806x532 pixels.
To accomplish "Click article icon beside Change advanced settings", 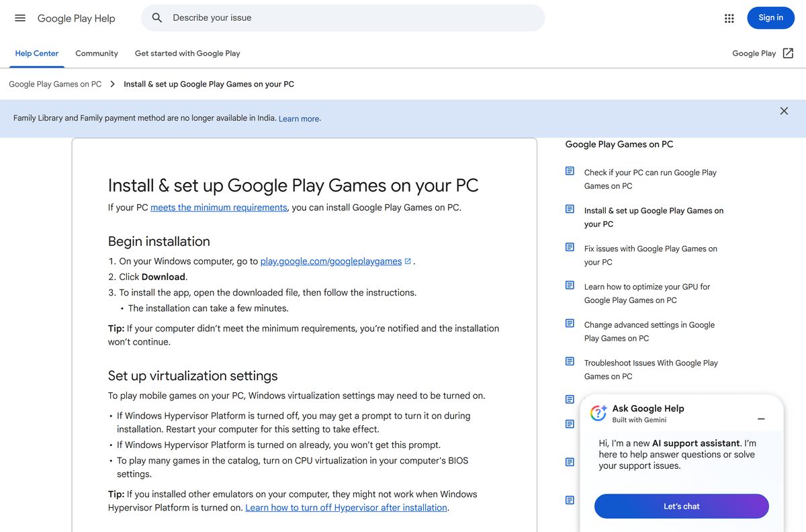I will click(x=570, y=324).
